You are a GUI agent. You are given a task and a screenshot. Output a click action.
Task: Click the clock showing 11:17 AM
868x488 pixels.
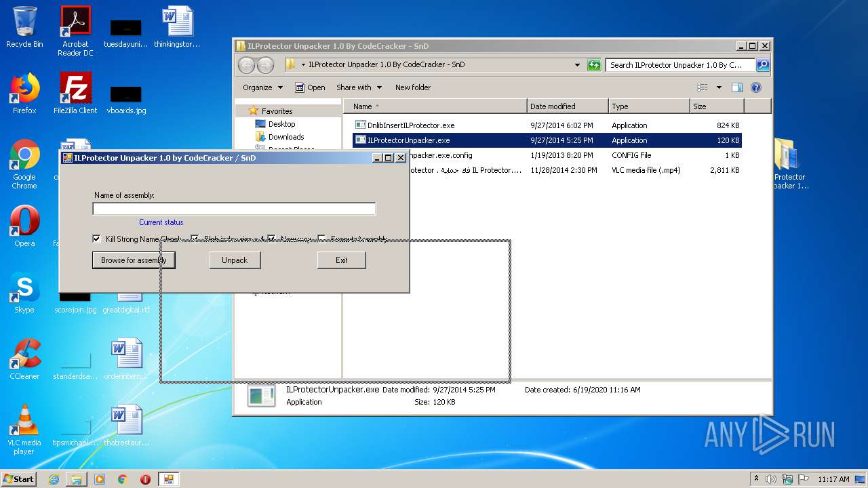click(833, 479)
